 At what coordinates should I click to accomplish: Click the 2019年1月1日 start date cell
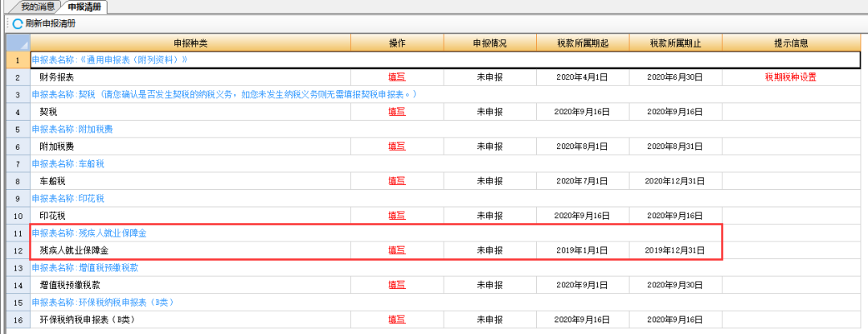(x=583, y=249)
